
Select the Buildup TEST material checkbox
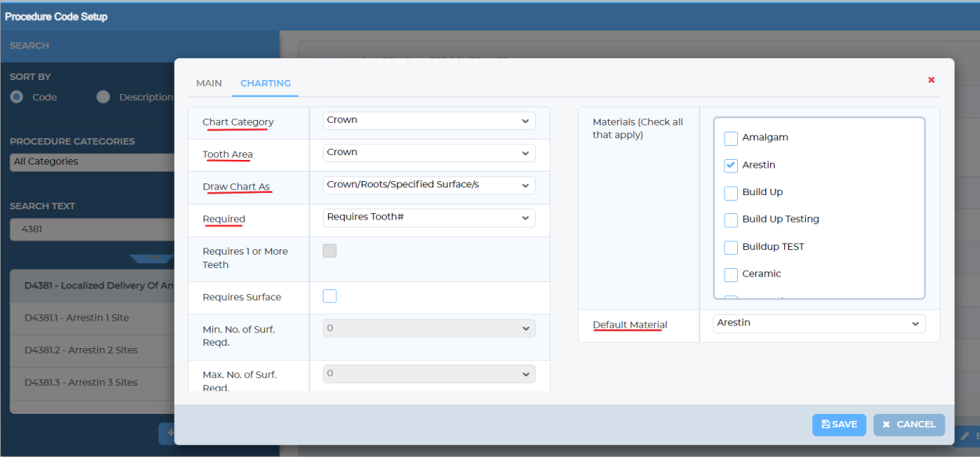(731, 248)
